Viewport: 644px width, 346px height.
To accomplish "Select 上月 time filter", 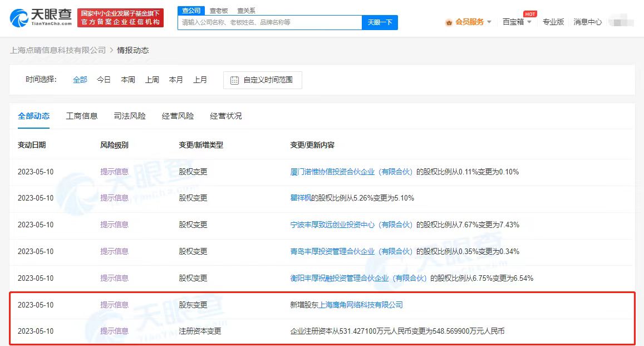I will pos(200,80).
